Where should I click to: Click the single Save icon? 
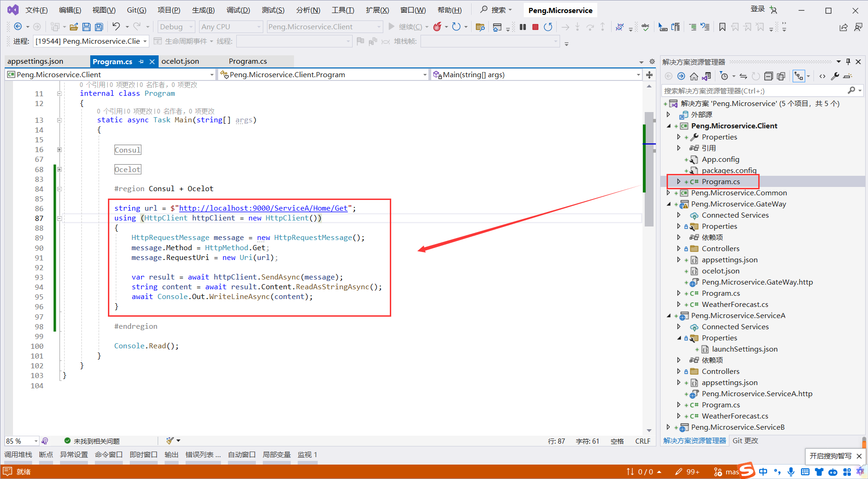tap(87, 27)
